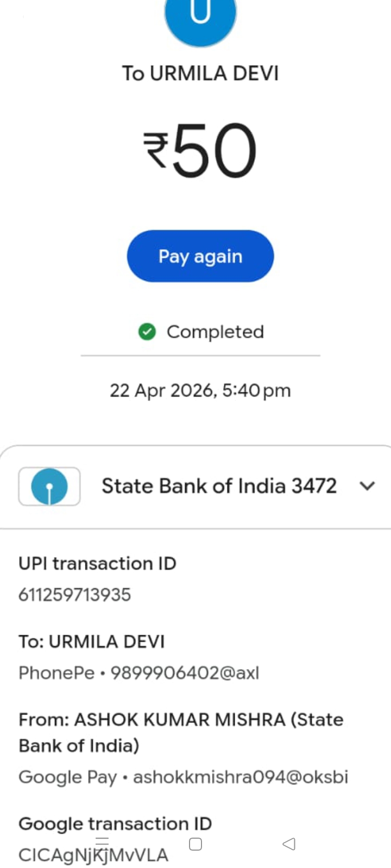
Task: Tap the State Bank of India logo
Action: (49, 486)
